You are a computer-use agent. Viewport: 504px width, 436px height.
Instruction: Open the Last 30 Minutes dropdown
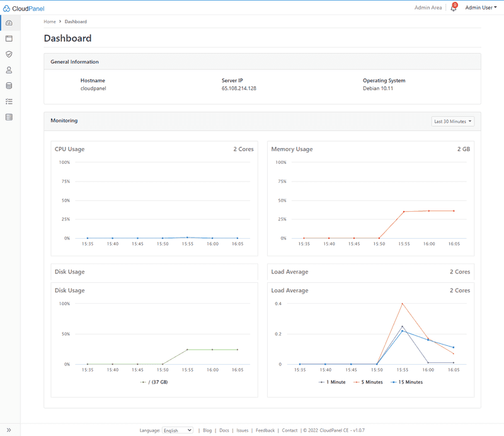[x=453, y=122]
